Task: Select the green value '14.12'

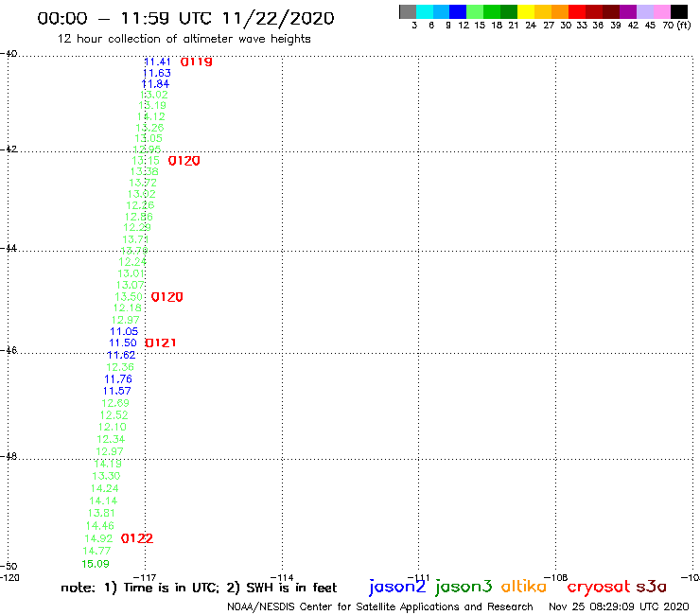Action: coord(151,116)
